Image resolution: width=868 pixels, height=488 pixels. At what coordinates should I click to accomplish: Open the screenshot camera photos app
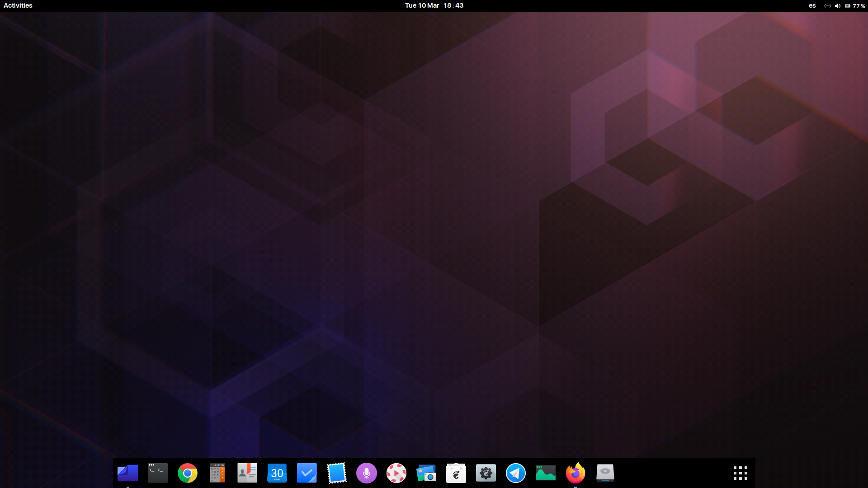(426, 473)
